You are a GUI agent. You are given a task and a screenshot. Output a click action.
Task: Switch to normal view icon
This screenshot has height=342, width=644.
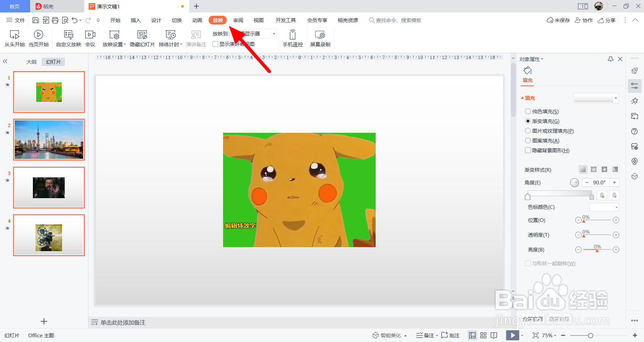[x=473, y=335]
